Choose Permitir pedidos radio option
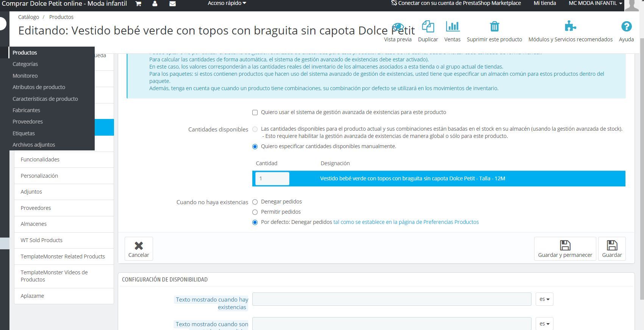This screenshot has width=644, height=330. (255, 212)
